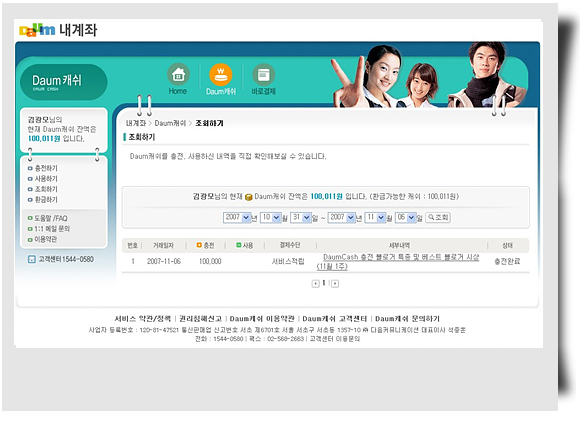
Task: Click the Daum logo at top left
Action: pyautogui.click(x=37, y=30)
